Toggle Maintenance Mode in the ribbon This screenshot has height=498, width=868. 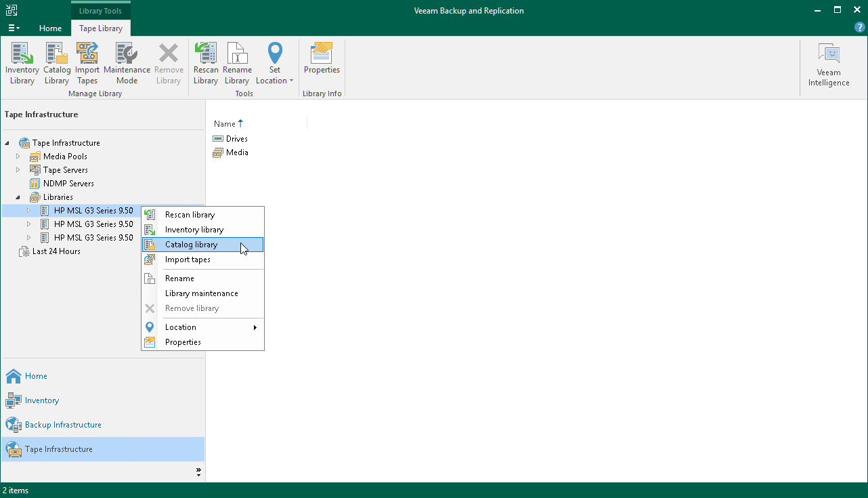pyautogui.click(x=127, y=64)
